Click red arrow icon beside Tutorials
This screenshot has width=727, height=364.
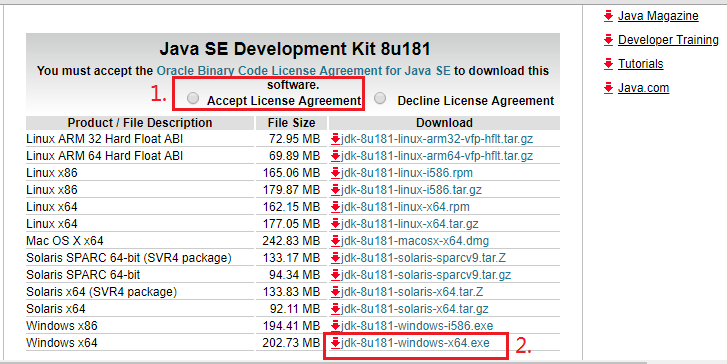click(608, 64)
